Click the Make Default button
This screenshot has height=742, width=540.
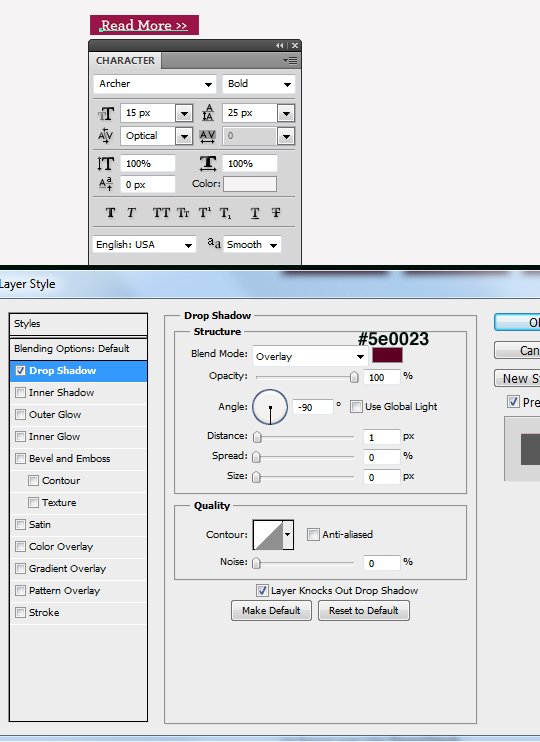(271, 610)
